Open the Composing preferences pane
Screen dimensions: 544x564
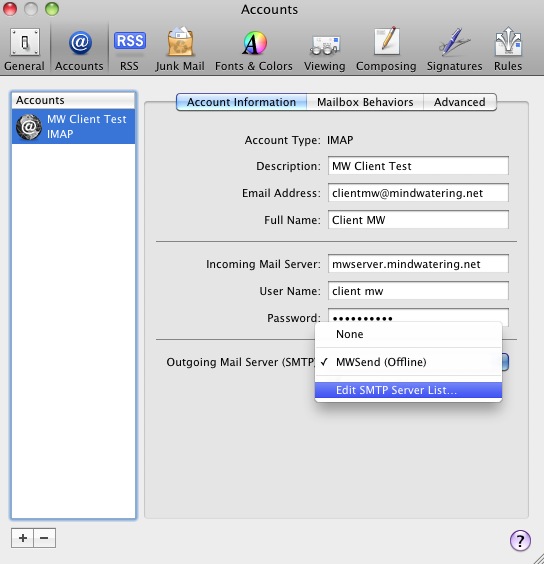coord(386,50)
